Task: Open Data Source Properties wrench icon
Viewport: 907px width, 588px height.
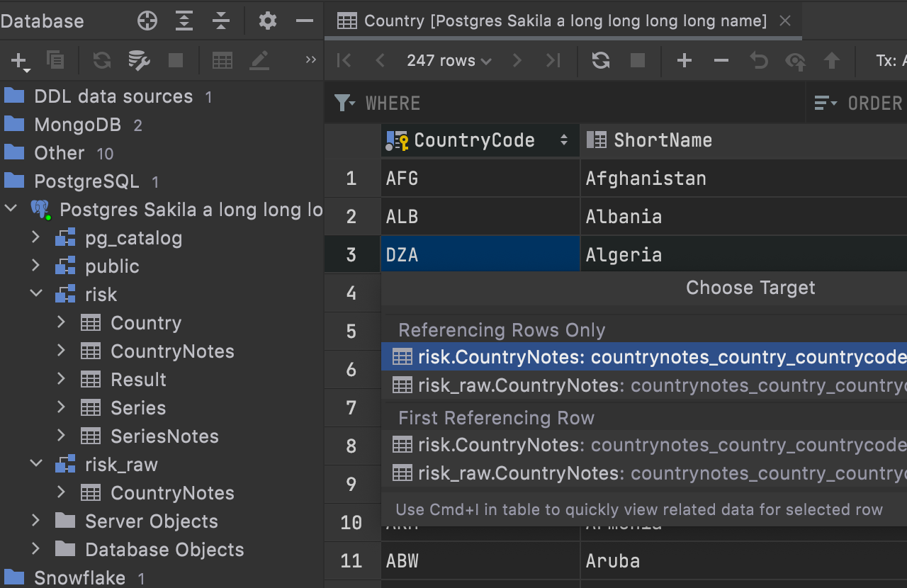Action: click(x=139, y=61)
